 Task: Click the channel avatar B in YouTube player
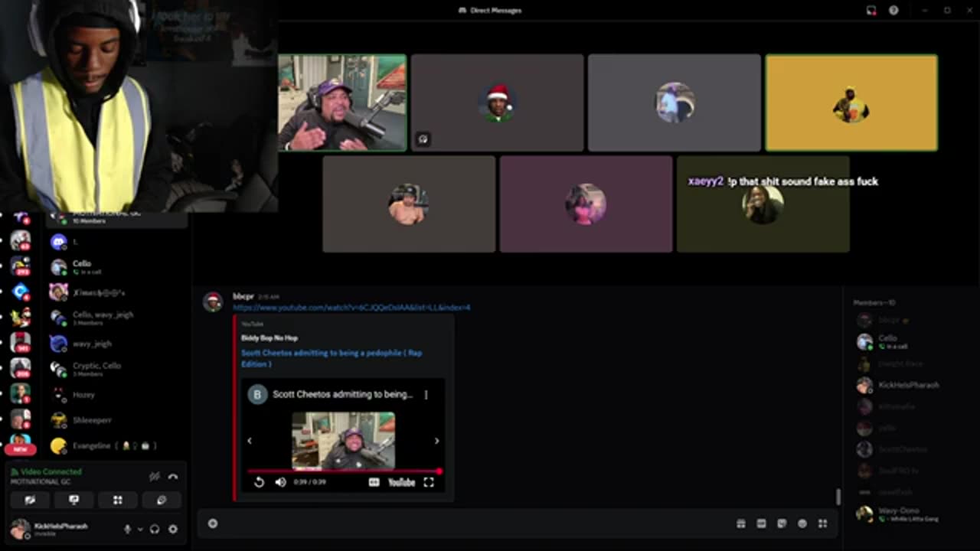(x=257, y=395)
